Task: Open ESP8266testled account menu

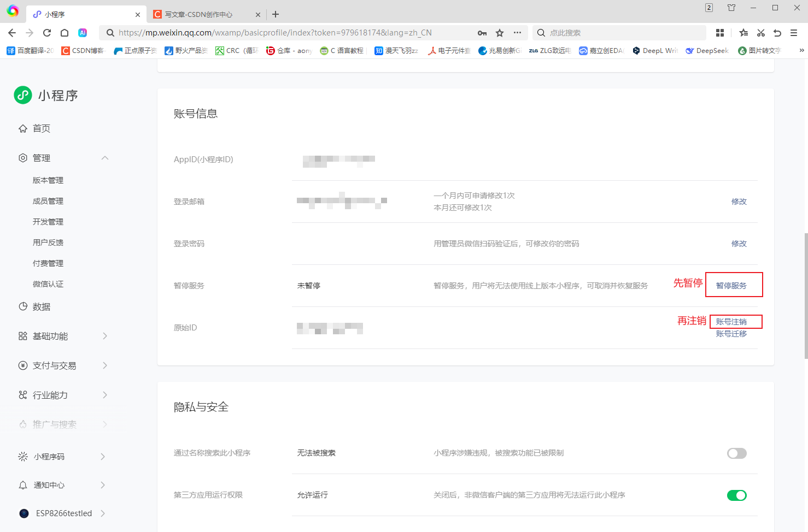Action: 63,513
